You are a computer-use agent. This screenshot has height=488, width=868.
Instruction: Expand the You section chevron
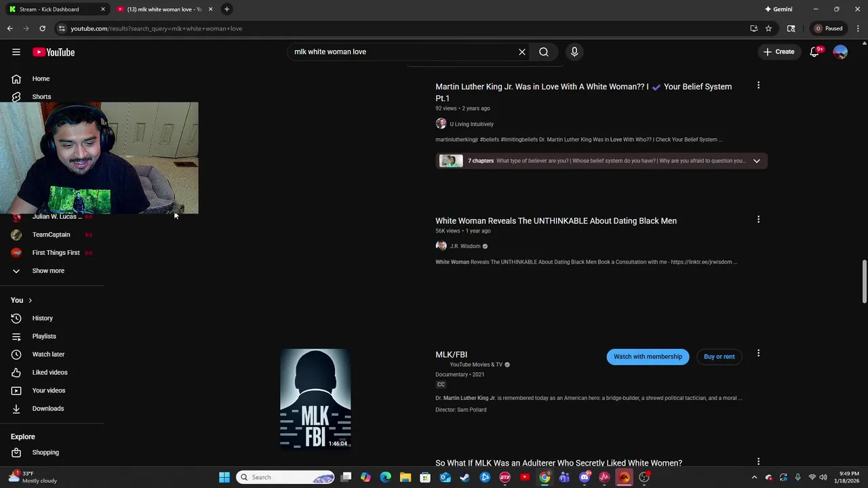click(30, 300)
